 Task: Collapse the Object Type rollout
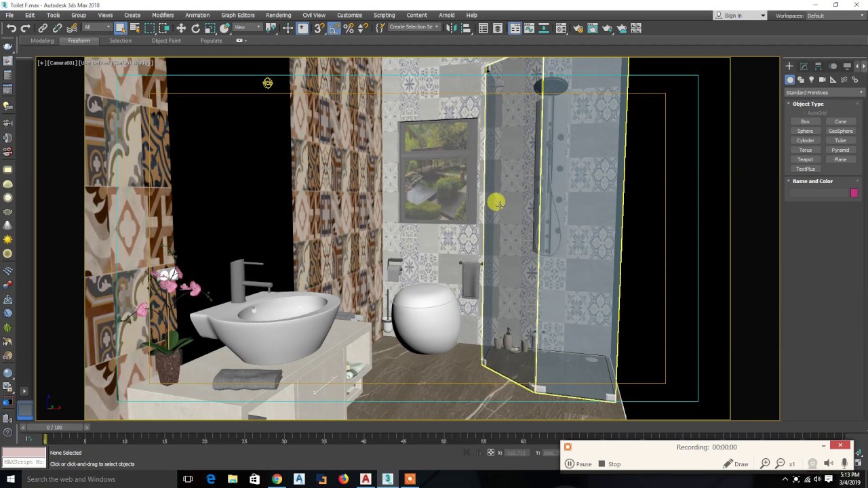[x=808, y=104]
